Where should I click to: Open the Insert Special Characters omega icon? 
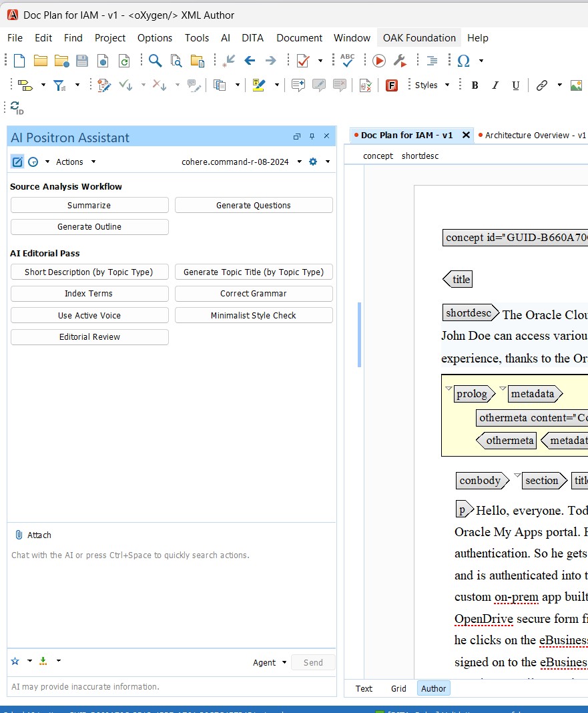pyautogui.click(x=463, y=60)
